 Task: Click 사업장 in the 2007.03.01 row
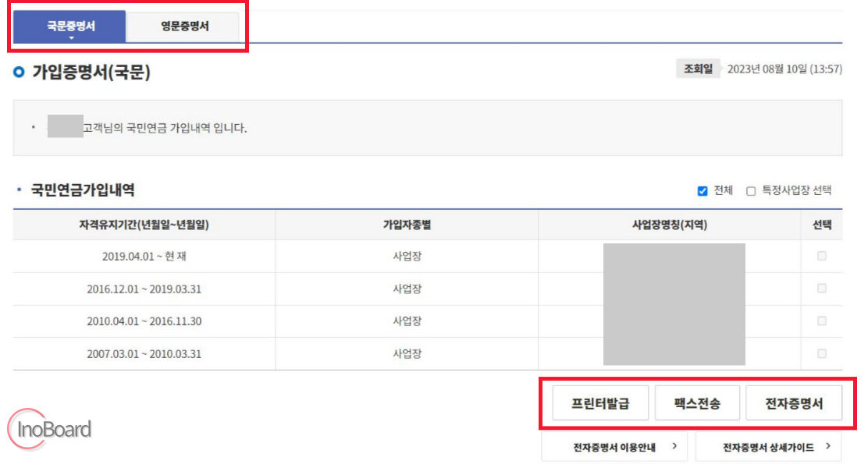(407, 353)
